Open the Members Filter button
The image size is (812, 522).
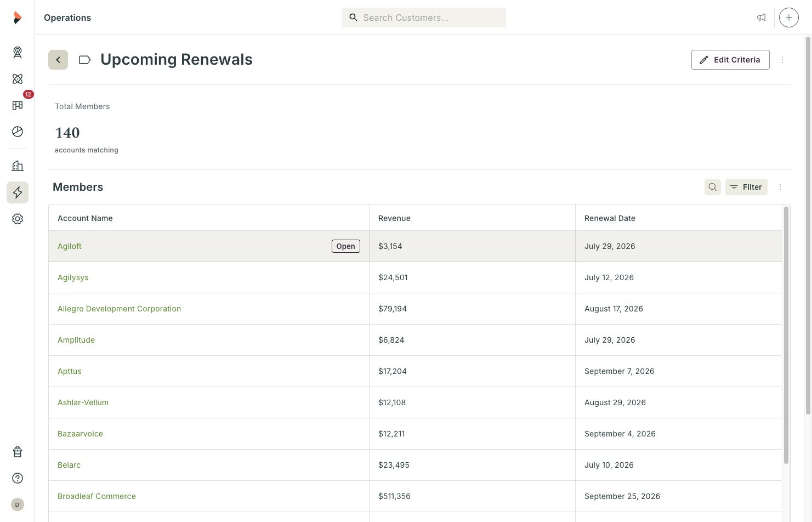746,187
